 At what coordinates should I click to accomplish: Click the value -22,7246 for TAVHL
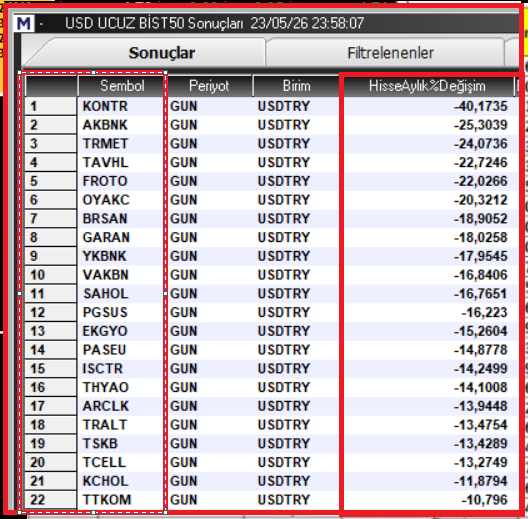click(x=481, y=163)
